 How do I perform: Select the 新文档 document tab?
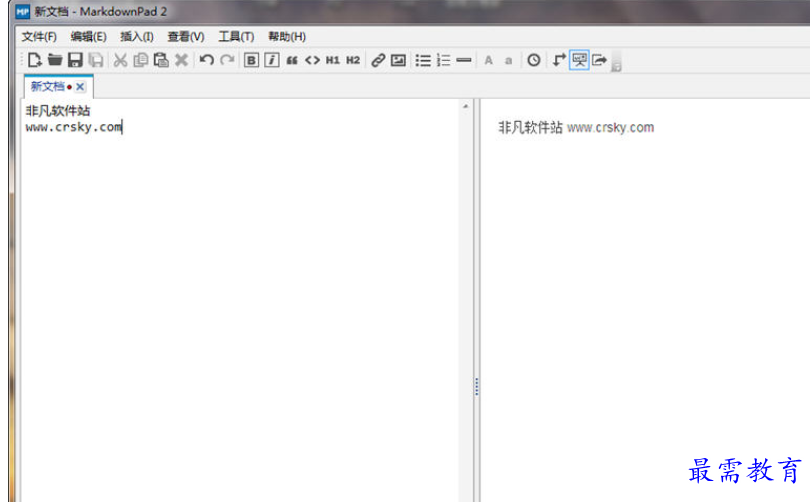48,86
